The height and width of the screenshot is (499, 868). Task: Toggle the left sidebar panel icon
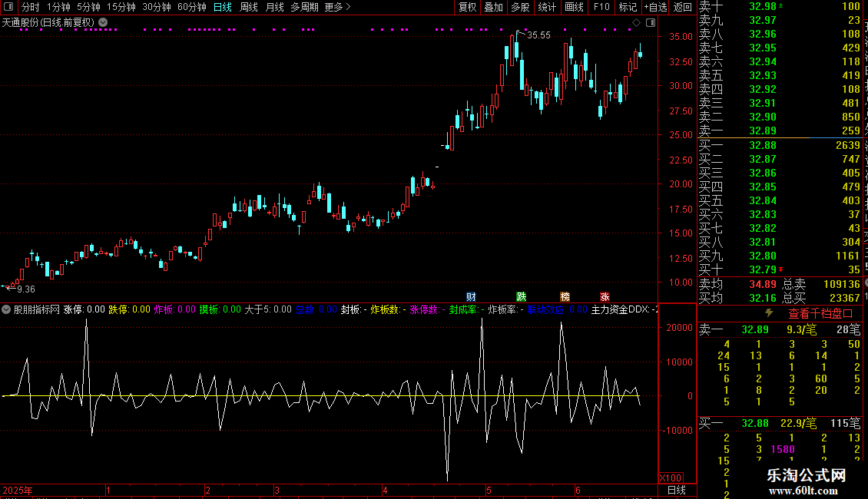pyautogui.click(x=8, y=7)
